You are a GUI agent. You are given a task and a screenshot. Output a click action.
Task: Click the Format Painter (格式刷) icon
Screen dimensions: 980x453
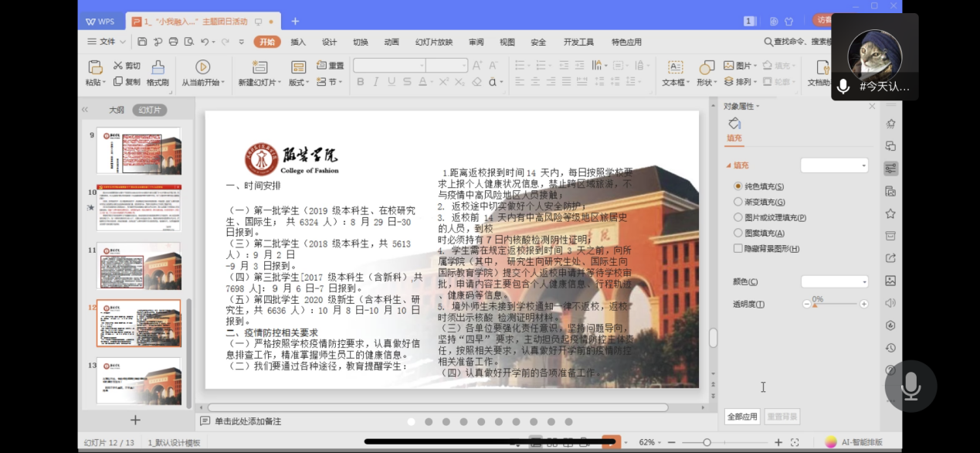(158, 67)
